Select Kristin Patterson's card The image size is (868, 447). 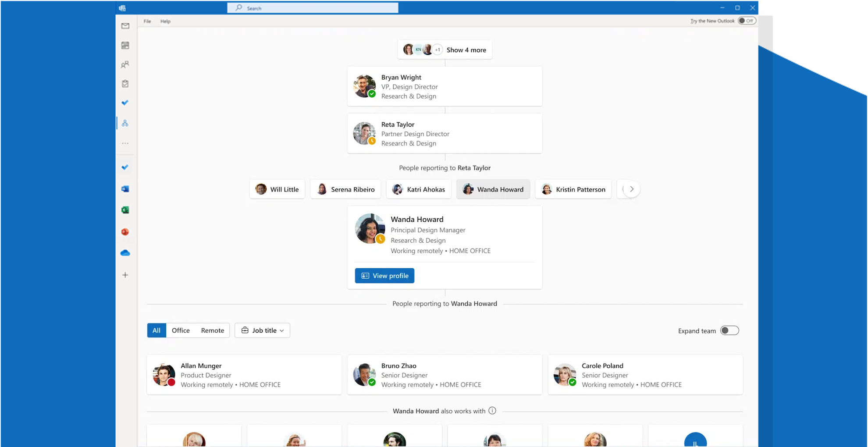(573, 189)
